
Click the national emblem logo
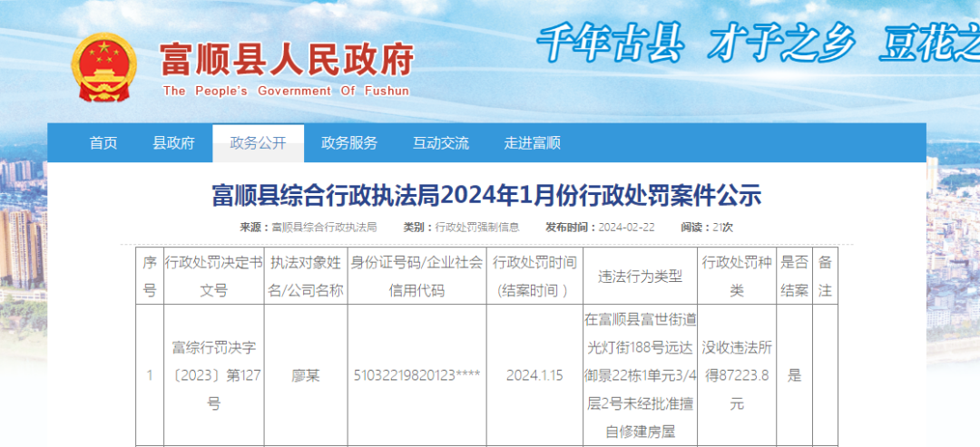(105, 68)
